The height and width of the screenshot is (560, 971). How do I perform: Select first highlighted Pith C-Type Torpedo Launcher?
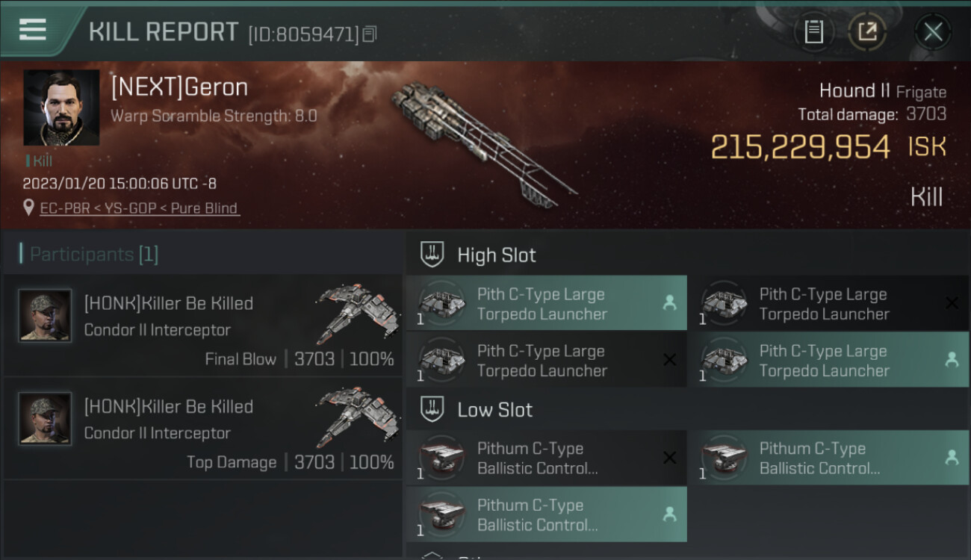coord(546,303)
